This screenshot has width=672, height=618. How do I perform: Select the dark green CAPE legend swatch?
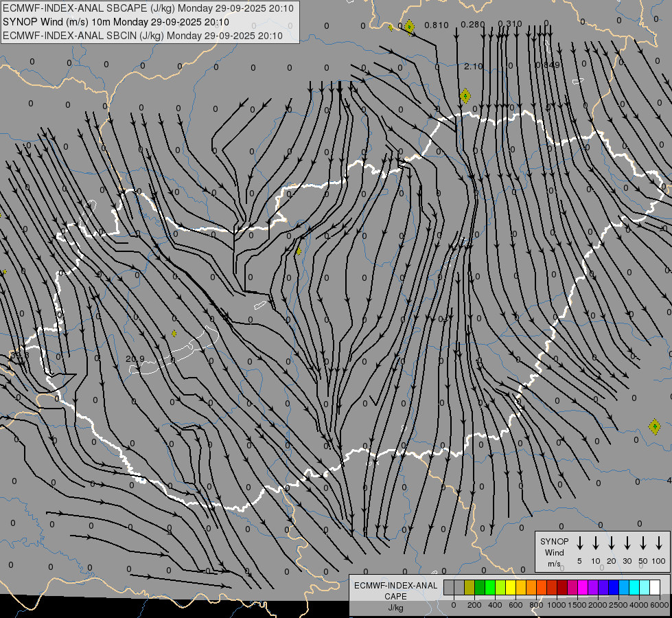pos(480,587)
